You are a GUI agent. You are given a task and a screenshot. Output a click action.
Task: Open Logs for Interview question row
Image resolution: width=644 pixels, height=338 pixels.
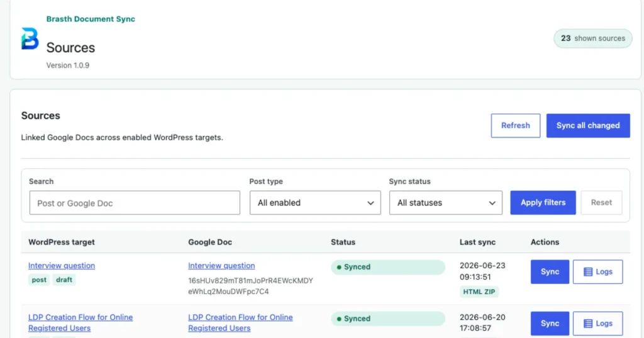point(597,271)
